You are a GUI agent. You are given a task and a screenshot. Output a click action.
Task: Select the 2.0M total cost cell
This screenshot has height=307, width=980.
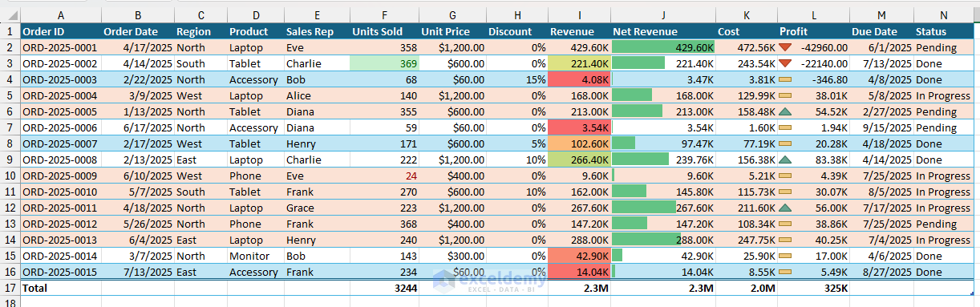point(747,287)
